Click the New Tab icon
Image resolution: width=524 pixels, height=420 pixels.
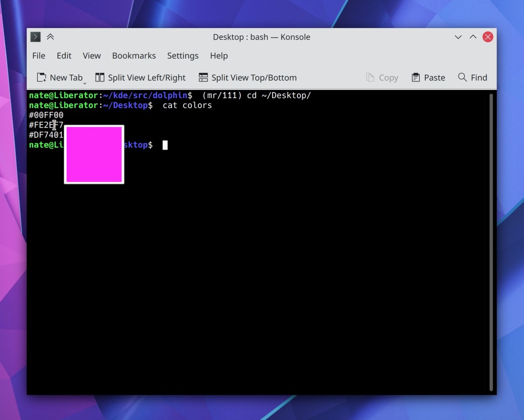42,78
